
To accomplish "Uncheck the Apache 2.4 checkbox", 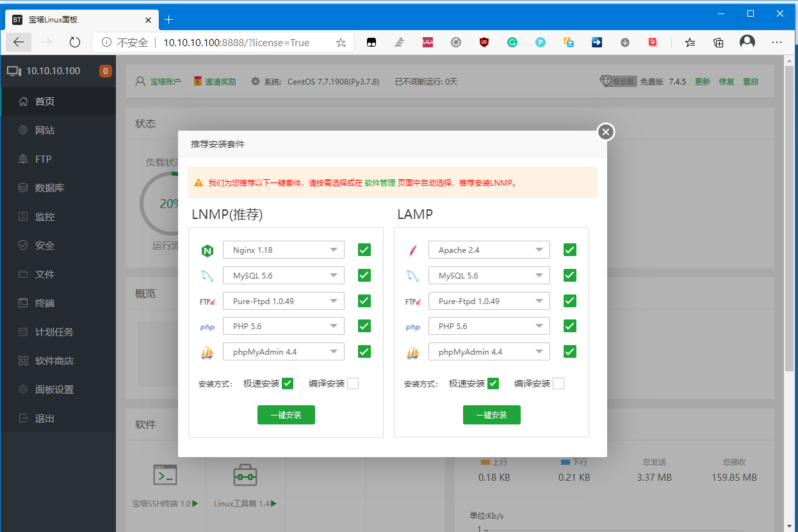I will click(570, 250).
